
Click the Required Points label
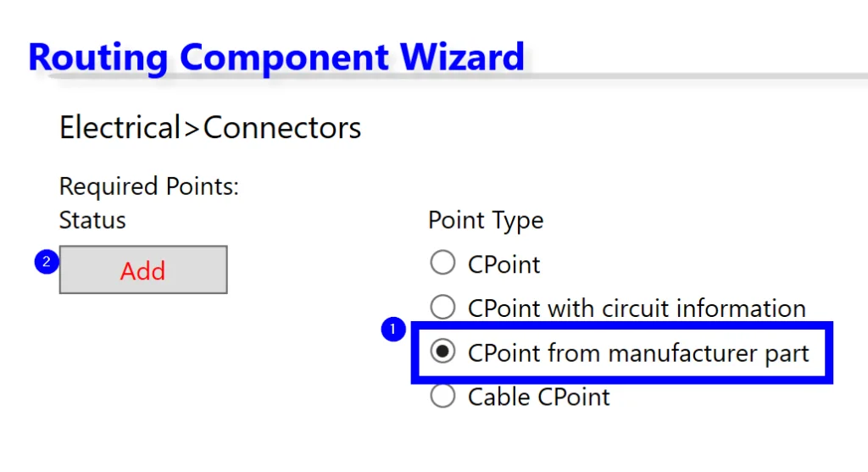point(149,186)
